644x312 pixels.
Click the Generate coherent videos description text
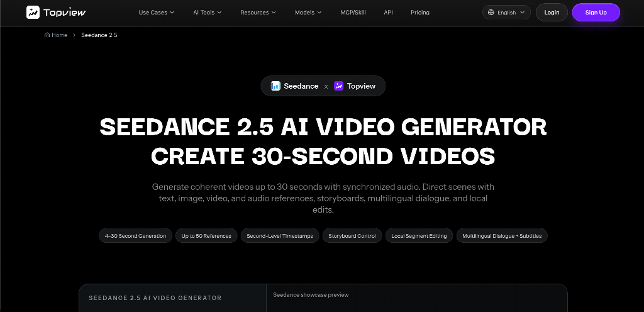pos(323,198)
